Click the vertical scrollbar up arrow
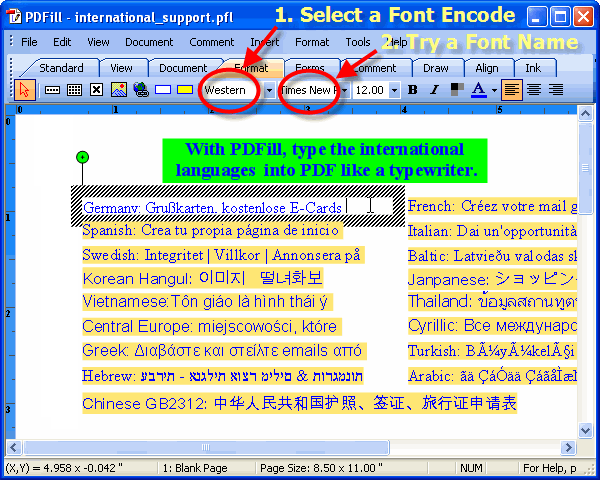Screen dimensions: 600x480 click(585, 113)
